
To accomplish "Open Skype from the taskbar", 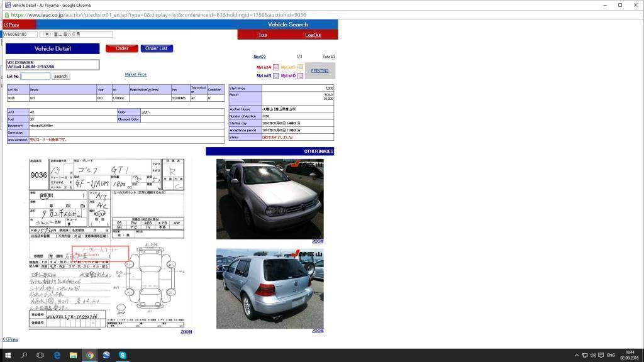I will click(x=123, y=355).
